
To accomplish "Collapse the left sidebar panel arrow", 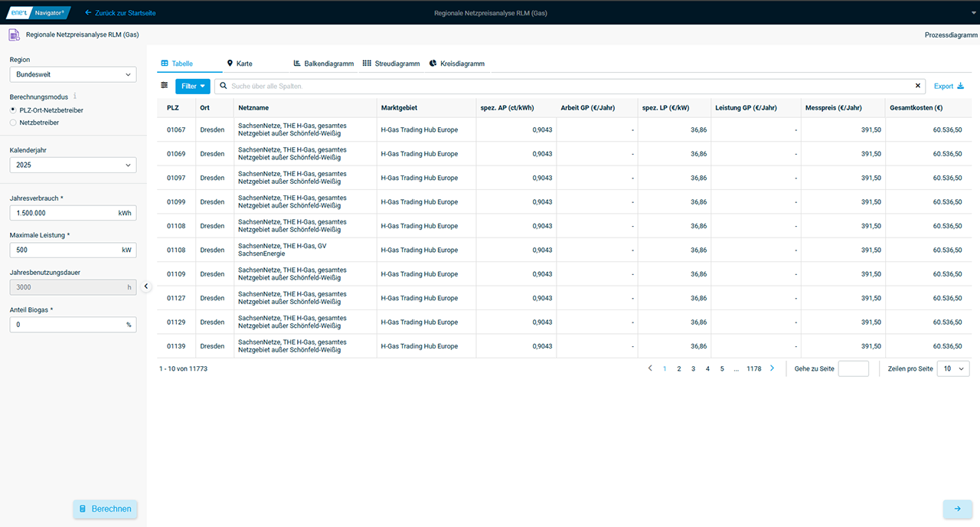I will [146, 286].
